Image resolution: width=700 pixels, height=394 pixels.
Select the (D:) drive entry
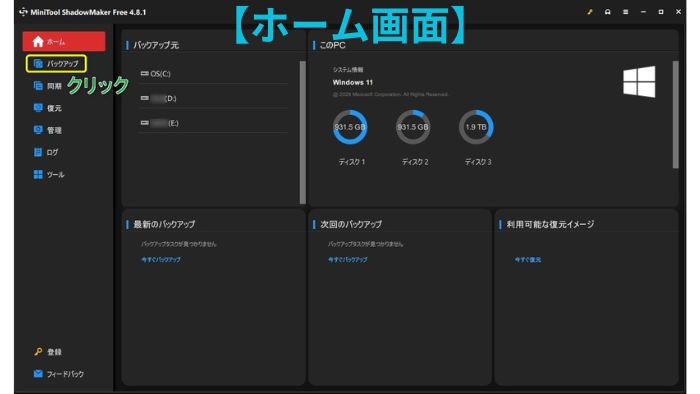(214, 98)
